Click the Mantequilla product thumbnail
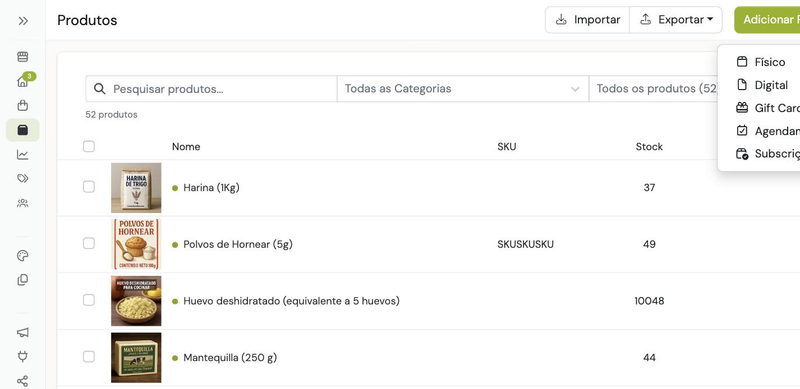 (136, 358)
